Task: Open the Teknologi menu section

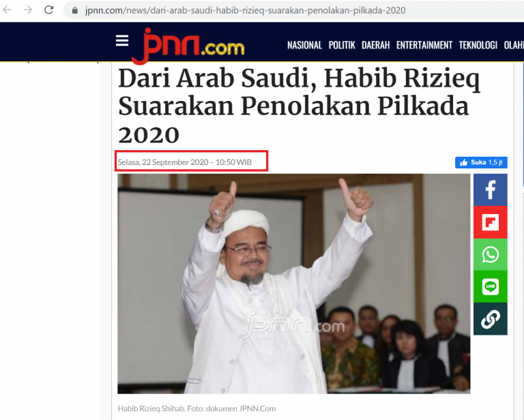Action: pyautogui.click(x=478, y=45)
